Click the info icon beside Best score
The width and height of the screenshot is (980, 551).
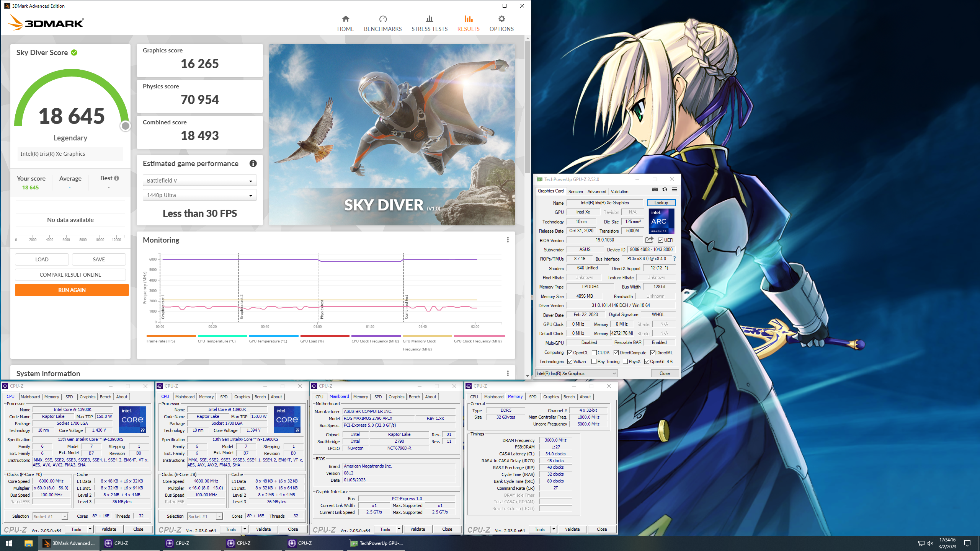click(x=116, y=178)
